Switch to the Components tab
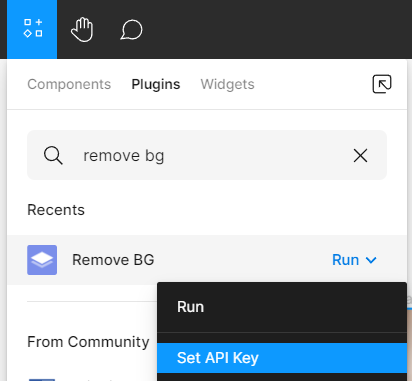The image size is (412, 381). 69,84
